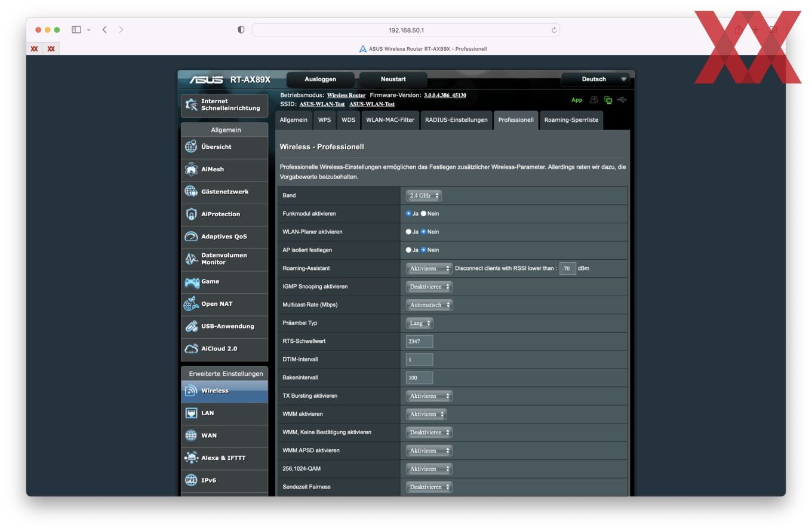This screenshot has height=531, width=812.
Task: Open AiCloud 2.0 cloud icon
Action: 191,349
